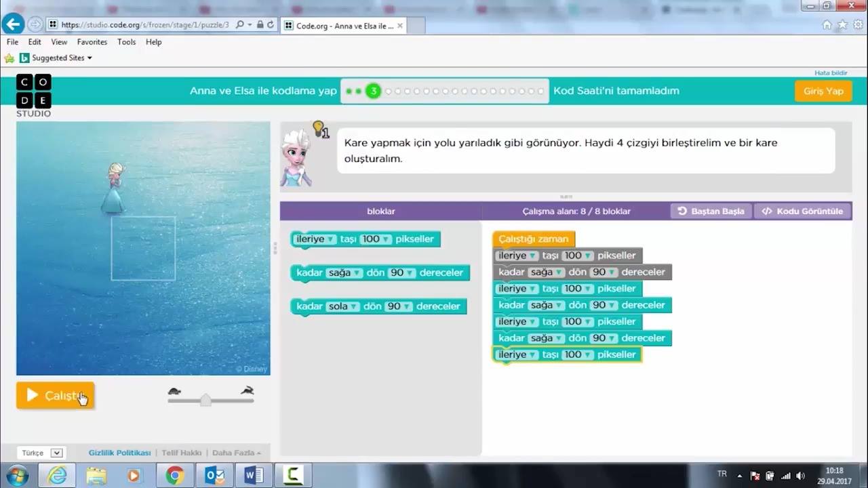
Task: Click the Code Studio logo
Action: (x=34, y=96)
